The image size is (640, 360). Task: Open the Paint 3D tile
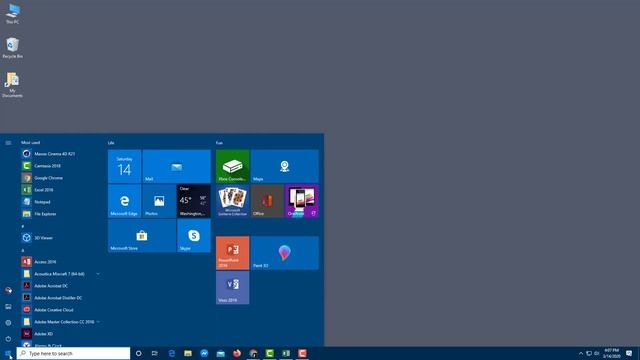point(284,253)
